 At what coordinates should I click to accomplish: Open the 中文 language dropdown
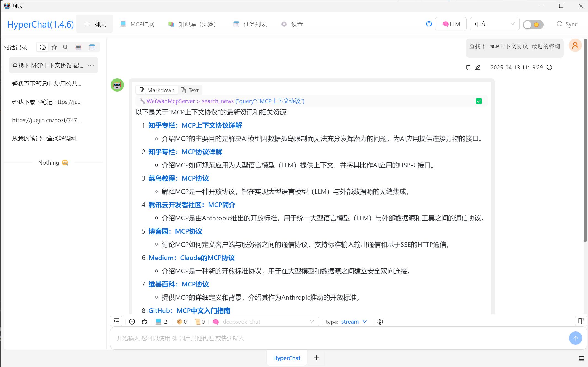point(495,24)
